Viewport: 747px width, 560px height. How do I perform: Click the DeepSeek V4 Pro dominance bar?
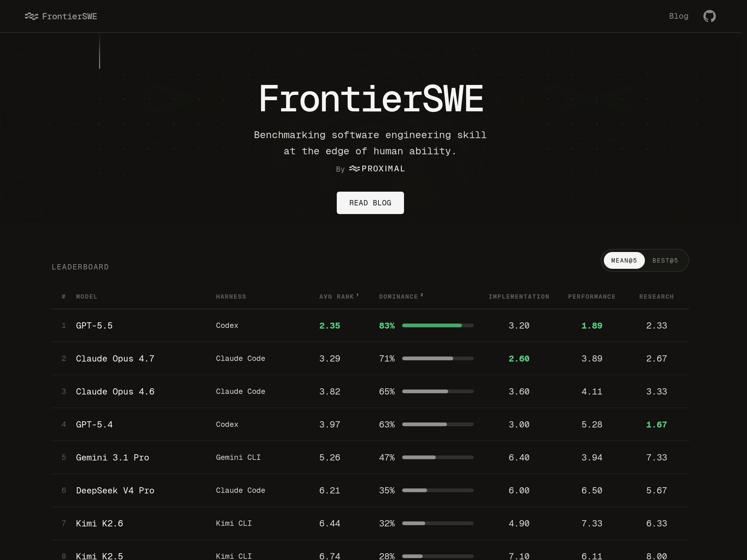click(438, 490)
